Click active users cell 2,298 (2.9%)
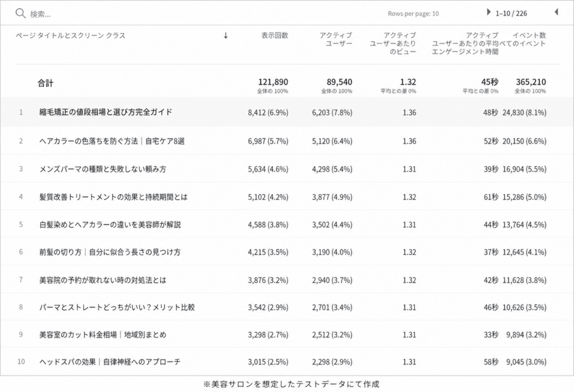The height and width of the screenshot is (392, 574). 332,362
